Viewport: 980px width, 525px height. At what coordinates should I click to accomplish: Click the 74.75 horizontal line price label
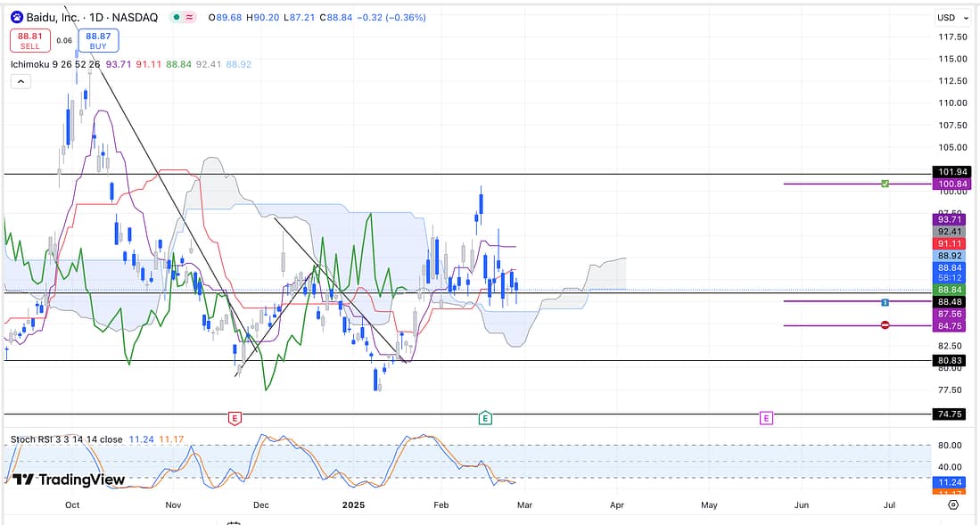coord(949,414)
